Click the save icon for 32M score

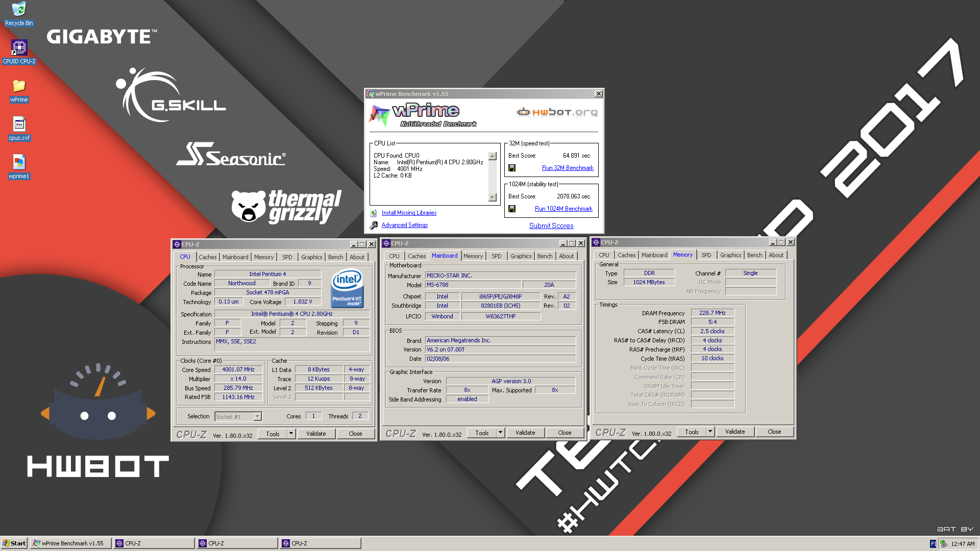(x=512, y=168)
